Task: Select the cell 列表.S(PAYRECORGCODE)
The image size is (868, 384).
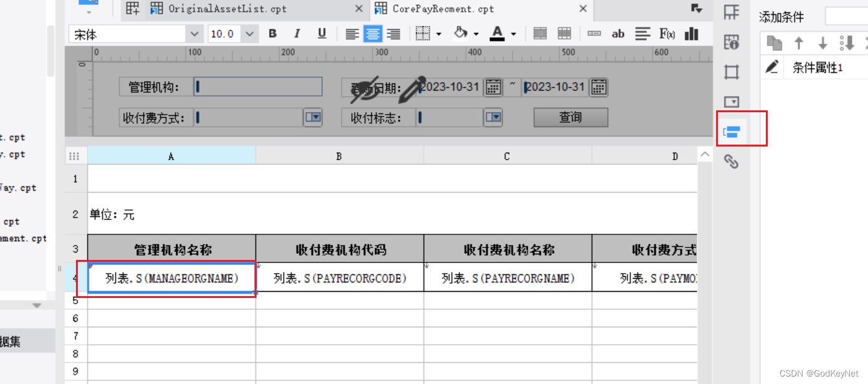Action: (339, 278)
